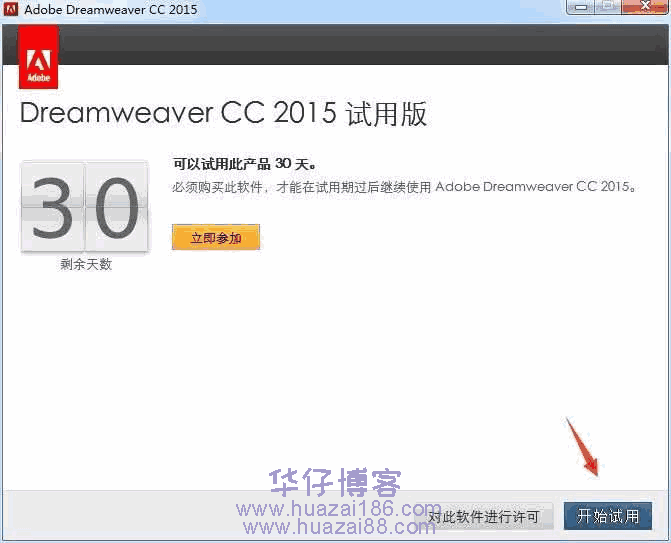Click the 剩余天数 label
The width and height of the screenshot is (671, 543).
tap(86, 264)
